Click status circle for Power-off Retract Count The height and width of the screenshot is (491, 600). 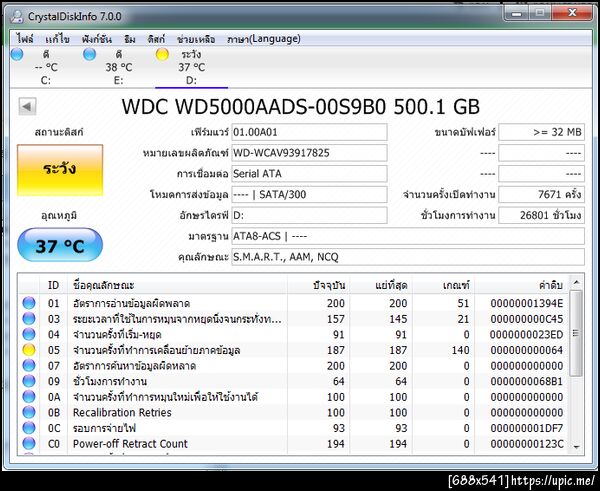[29, 444]
